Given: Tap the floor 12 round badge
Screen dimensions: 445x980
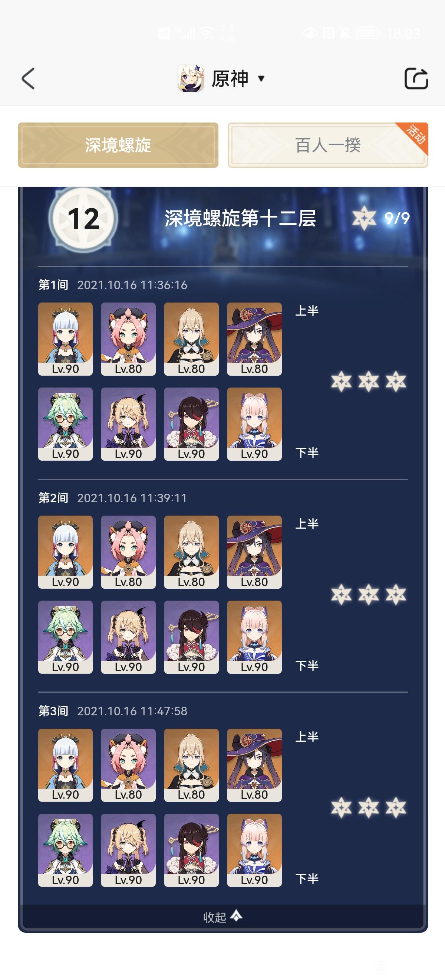Looking at the screenshot, I should click(x=83, y=219).
